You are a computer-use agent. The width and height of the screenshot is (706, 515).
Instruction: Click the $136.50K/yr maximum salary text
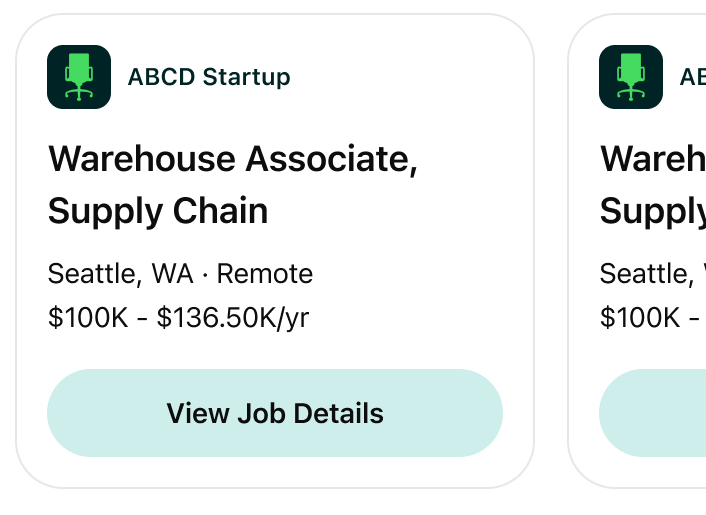click(x=233, y=318)
